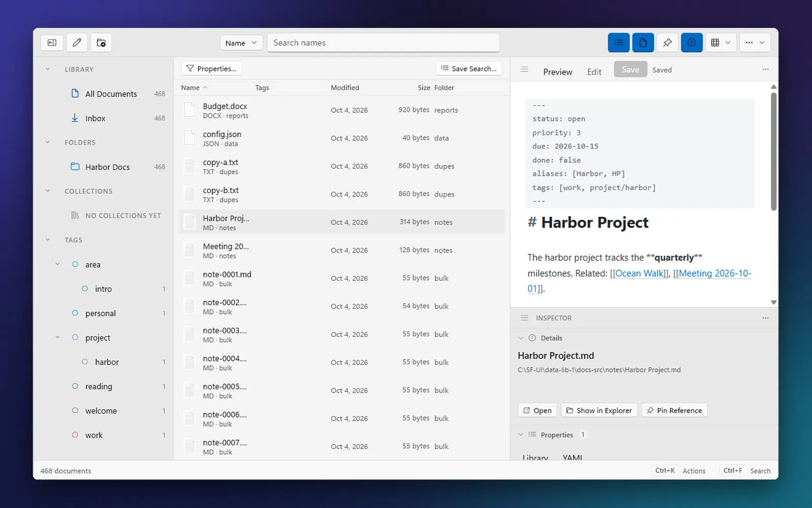Click the preview panel hamburger icon

524,70
